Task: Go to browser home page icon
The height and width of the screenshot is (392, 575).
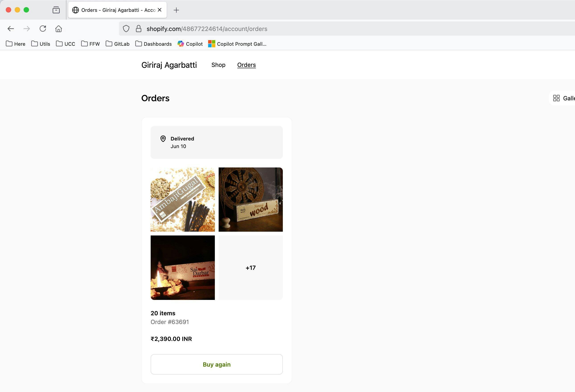Action: coord(58,29)
